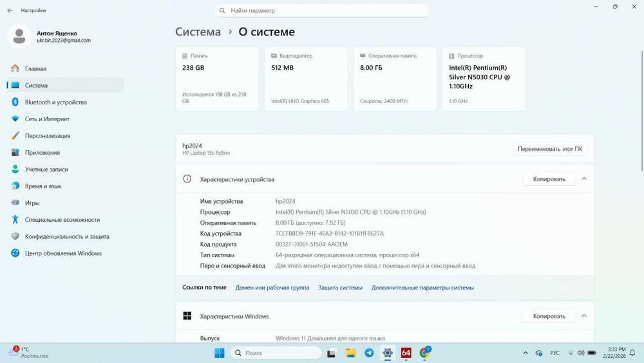Click the 64-разрядная операционная система text

point(347,255)
